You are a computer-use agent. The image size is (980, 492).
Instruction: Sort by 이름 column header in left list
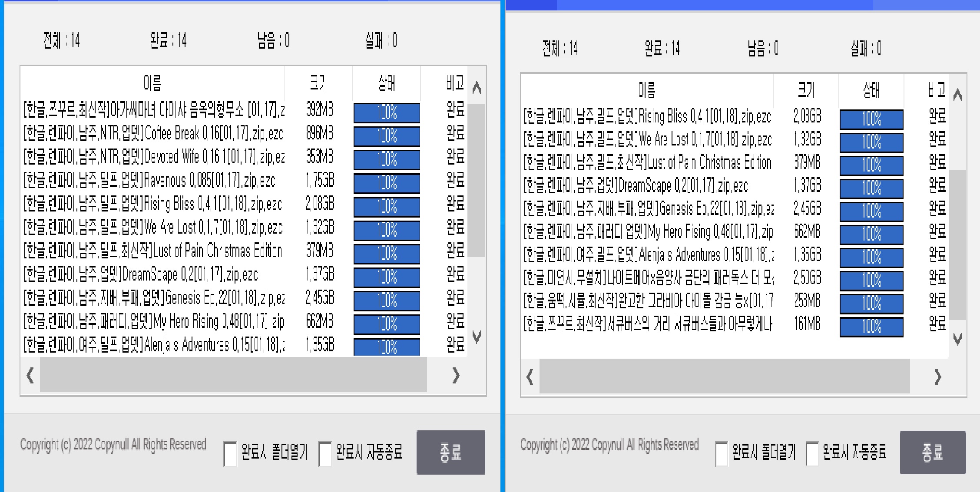click(152, 83)
